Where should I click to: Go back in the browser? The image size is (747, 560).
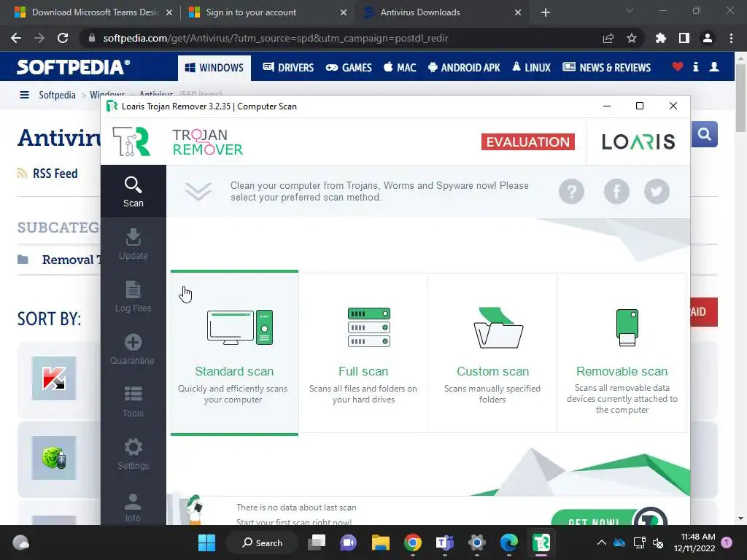coord(16,38)
